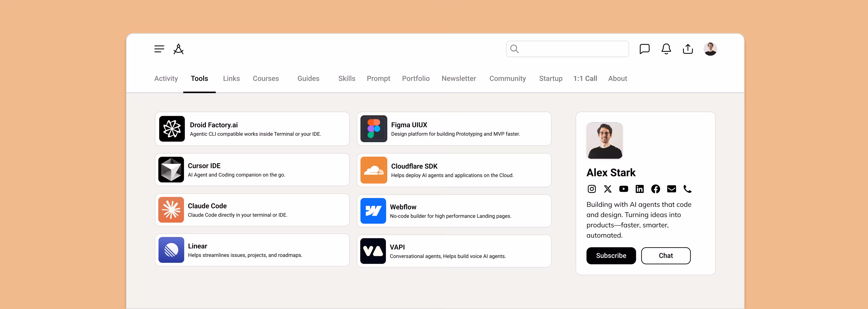Viewport: 868px width, 309px height.
Task: Click the Claude Code logo icon
Action: coord(171,210)
